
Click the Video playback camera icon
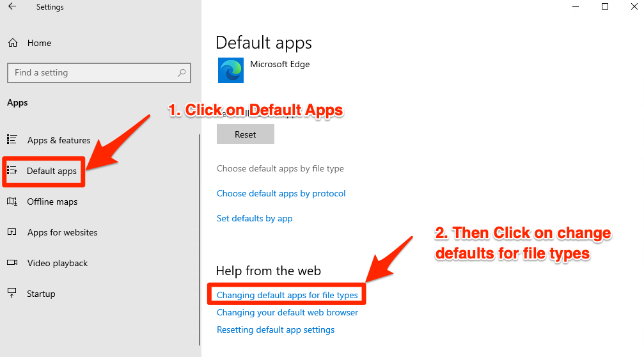12,263
